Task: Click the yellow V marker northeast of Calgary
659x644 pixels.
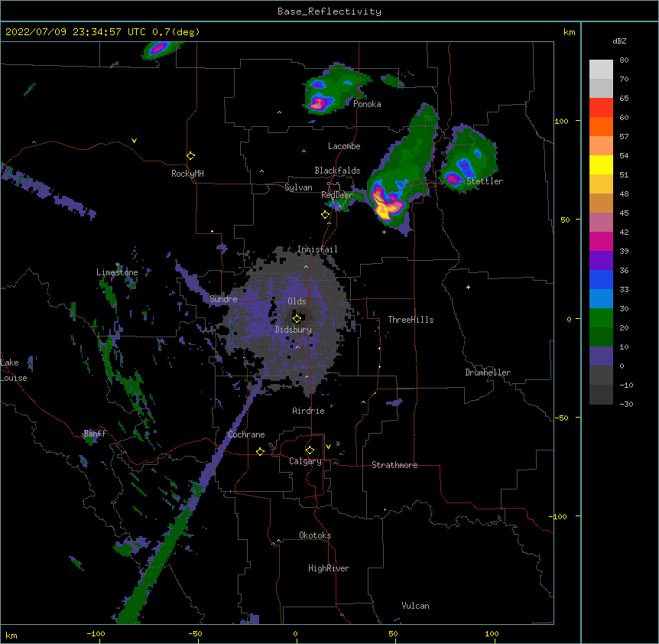Action: pos(328,447)
